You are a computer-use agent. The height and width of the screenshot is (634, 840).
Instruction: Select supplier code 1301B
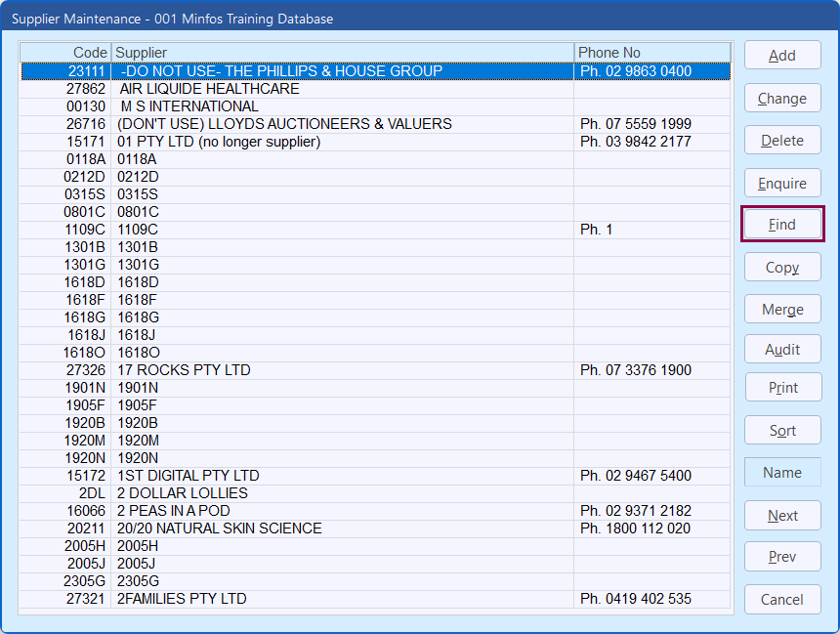click(x=375, y=247)
